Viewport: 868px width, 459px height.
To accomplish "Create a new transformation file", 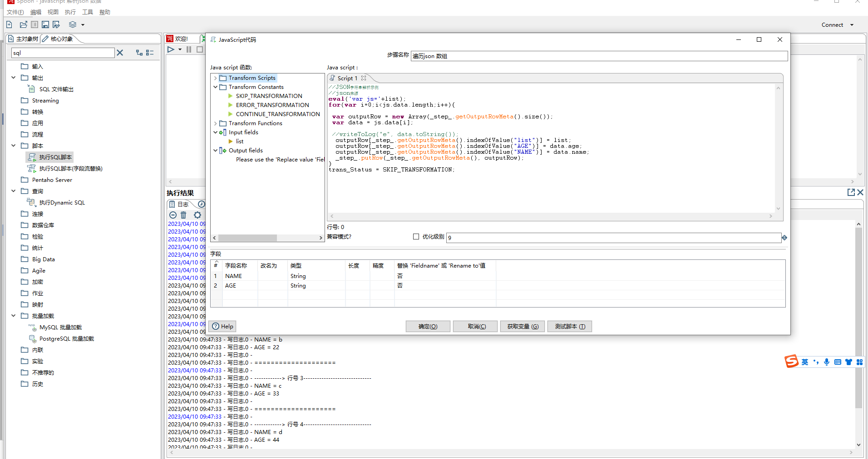I will click(x=9, y=24).
